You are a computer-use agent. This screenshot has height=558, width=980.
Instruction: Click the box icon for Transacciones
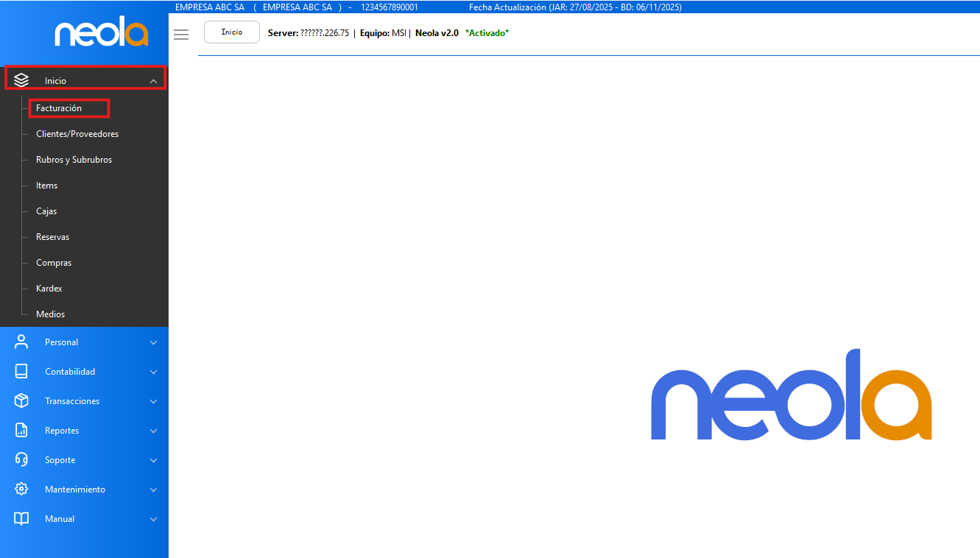coord(21,400)
